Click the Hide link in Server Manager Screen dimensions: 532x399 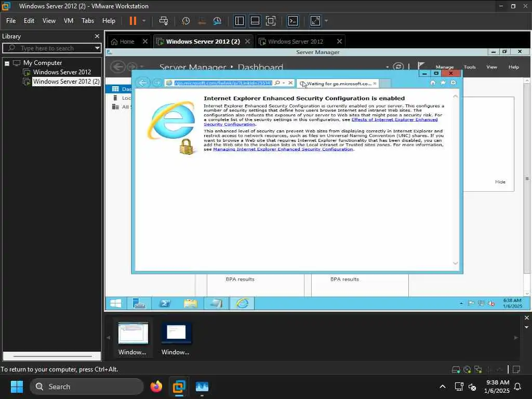pos(500,182)
